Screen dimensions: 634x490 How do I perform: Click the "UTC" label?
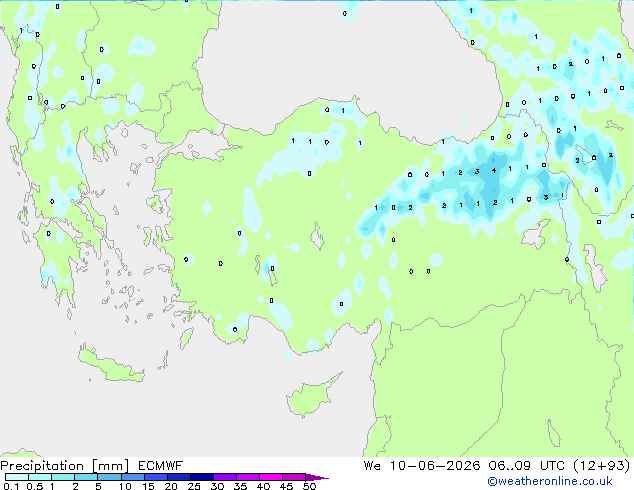[552, 466]
